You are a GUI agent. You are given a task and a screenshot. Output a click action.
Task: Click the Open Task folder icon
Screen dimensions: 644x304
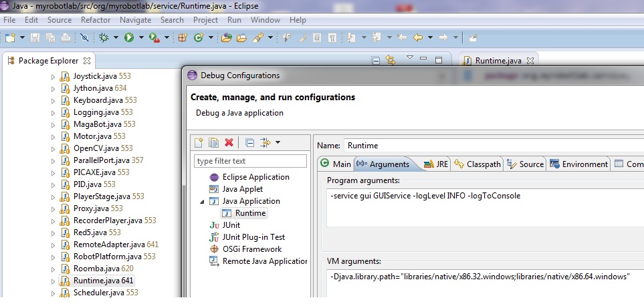point(242,37)
